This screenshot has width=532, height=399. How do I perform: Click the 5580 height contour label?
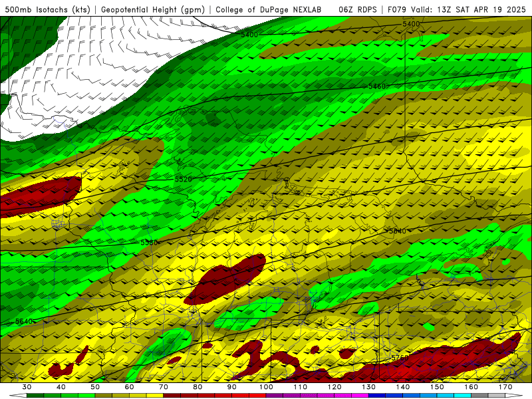[x=149, y=243]
